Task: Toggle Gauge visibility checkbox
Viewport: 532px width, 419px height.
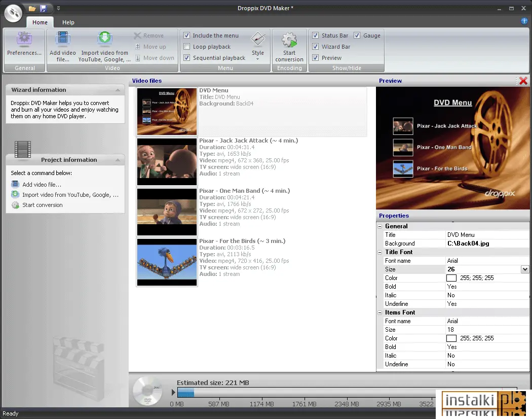Action: click(357, 36)
